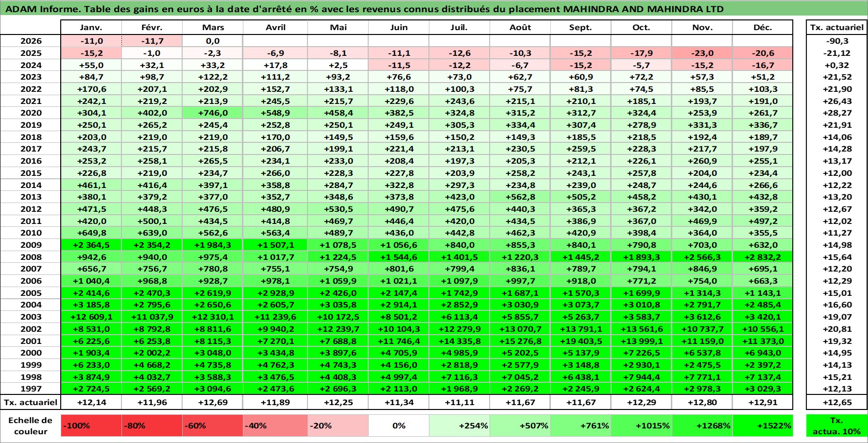Click the Nov. column header
Image resolution: width=868 pixels, height=443 pixels.
(702, 27)
